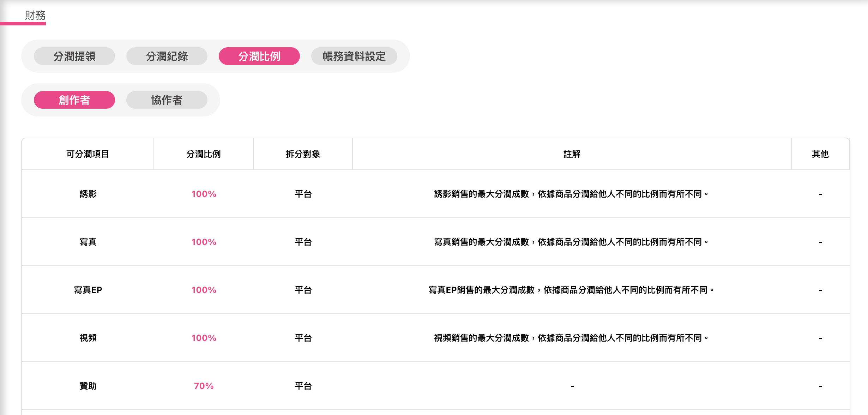Click the 70% share ratio value
The width and height of the screenshot is (868, 415).
tap(204, 386)
